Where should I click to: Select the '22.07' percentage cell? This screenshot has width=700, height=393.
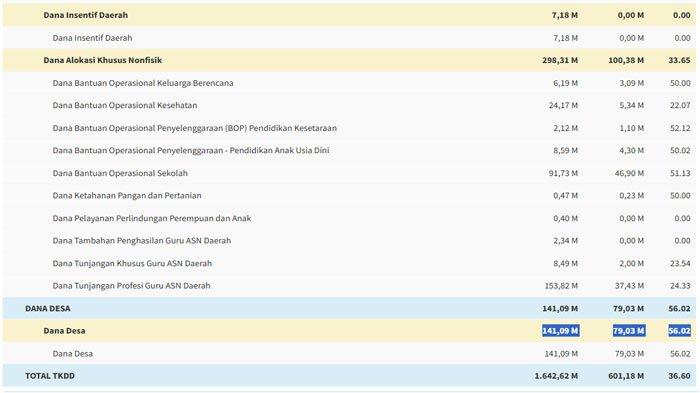(x=680, y=105)
